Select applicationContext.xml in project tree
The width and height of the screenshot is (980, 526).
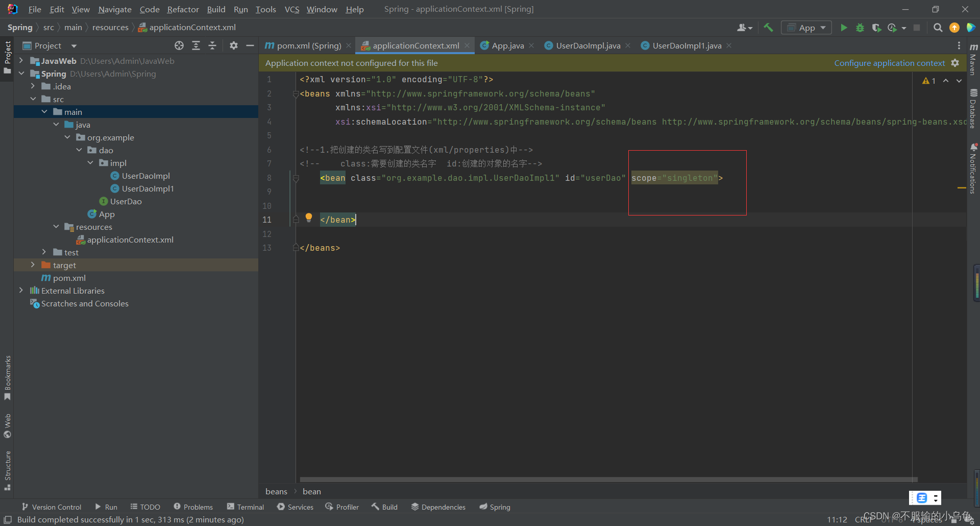click(130, 240)
